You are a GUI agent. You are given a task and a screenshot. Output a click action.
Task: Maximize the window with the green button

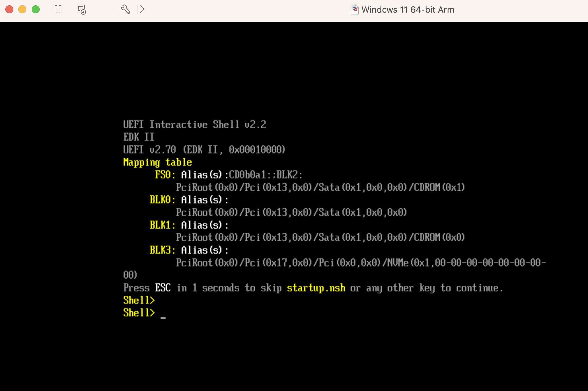[x=36, y=9]
